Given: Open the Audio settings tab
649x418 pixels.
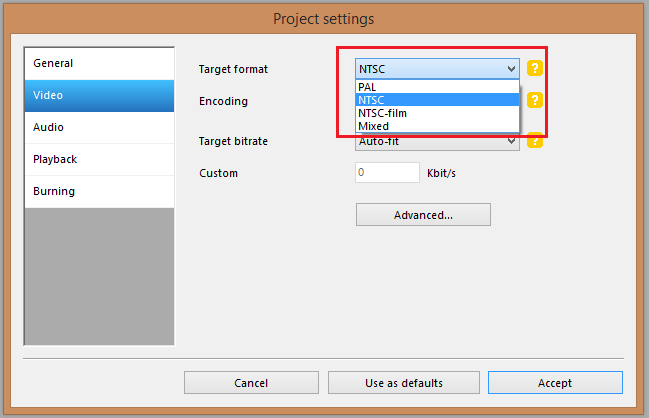Looking at the screenshot, I should pos(99,128).
